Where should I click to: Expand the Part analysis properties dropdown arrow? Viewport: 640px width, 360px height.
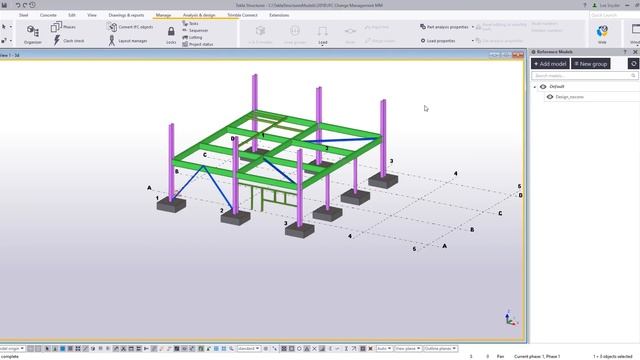pyautogui.click(x=473, y=27)
